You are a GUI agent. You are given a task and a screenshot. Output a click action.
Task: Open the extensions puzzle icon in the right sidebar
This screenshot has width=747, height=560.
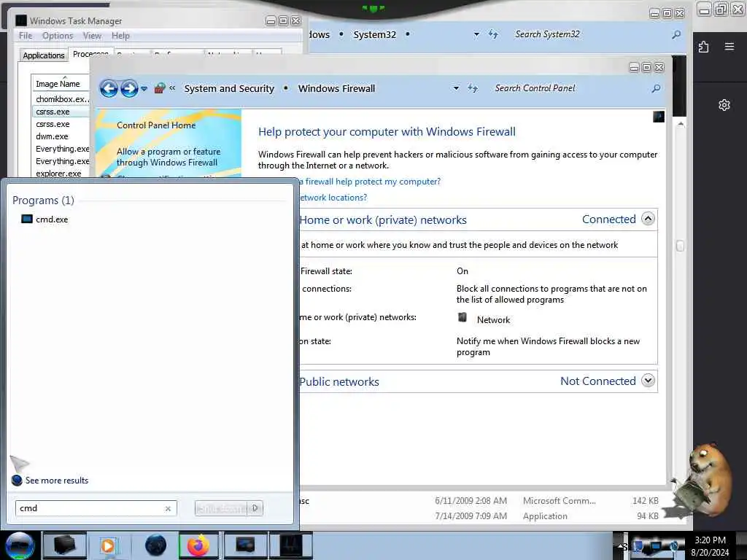click(704, 46)
